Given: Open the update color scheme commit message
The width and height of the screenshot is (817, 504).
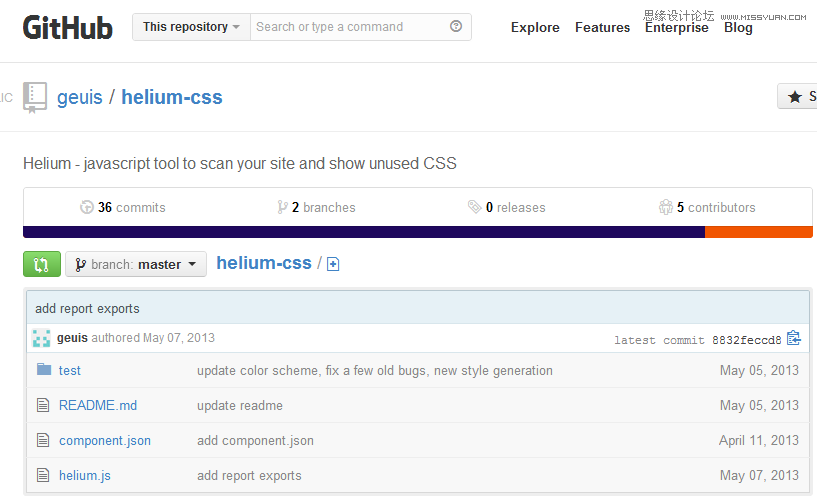Looking at the screenshot, I should point(375,371).
